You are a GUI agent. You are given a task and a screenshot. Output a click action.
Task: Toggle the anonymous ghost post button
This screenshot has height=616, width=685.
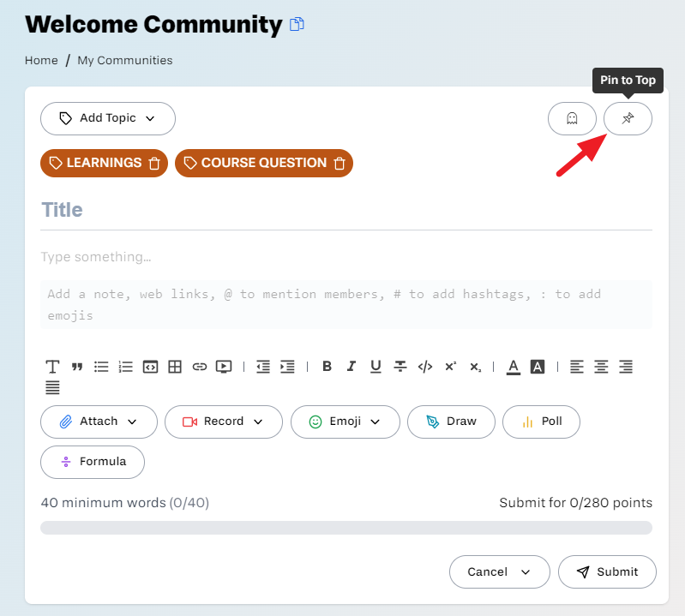coord(572,118)
